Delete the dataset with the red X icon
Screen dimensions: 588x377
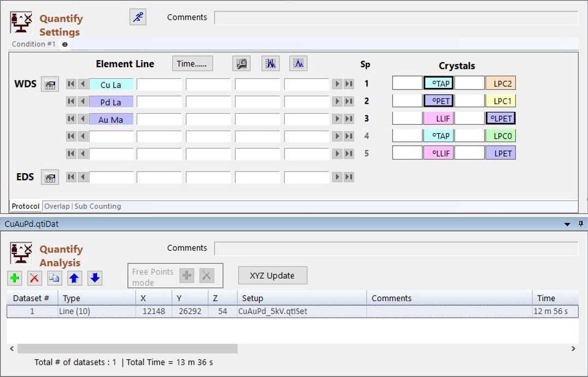point(34,278)
